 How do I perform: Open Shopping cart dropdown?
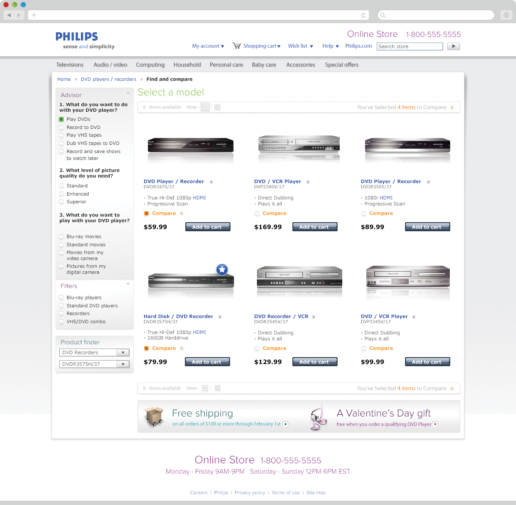[262, 46]
